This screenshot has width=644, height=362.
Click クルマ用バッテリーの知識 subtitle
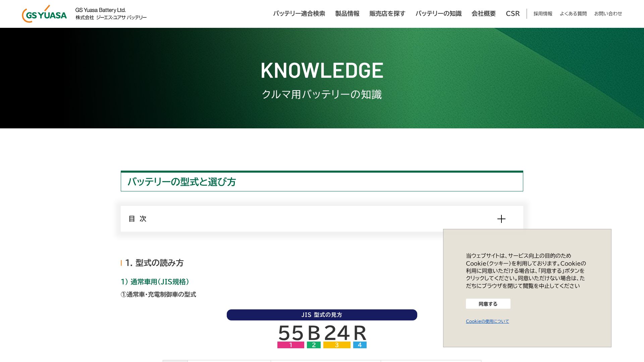322,94
